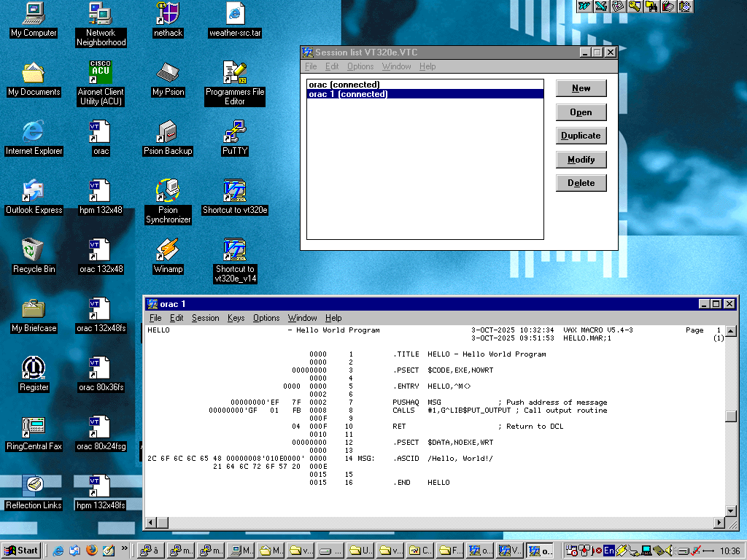This screenshot has height=560, width=747.
Task: Launch Internet Explorer from the quick launch bar
Action: tap(57, 551)
